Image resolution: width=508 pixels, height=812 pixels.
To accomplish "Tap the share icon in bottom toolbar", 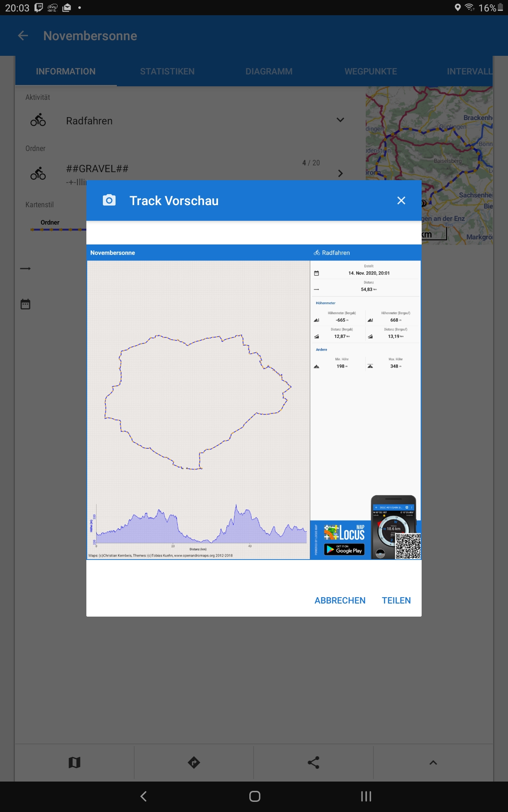I will pyautogui.click(x=313, y=763).
